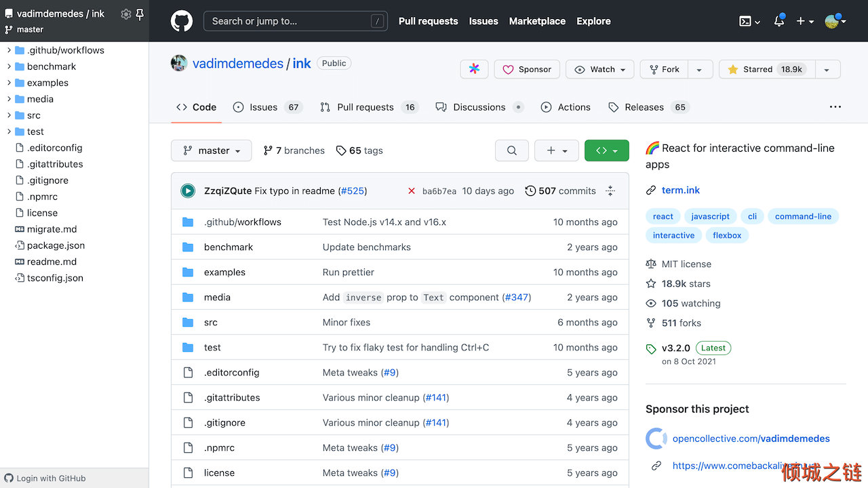Open the Pull requests repo tab
Image resolution: width=868 pixels, height=488 pixels.
point(370,107)
